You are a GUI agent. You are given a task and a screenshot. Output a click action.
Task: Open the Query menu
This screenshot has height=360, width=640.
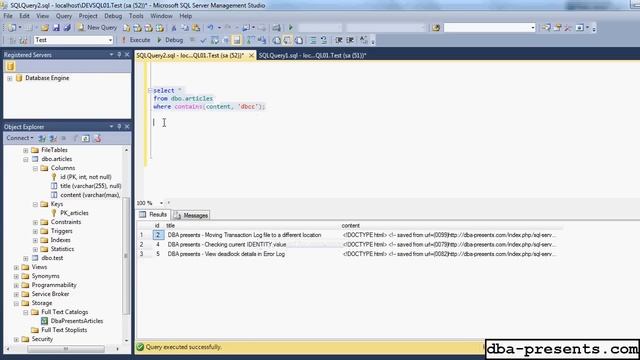(64, 16)
